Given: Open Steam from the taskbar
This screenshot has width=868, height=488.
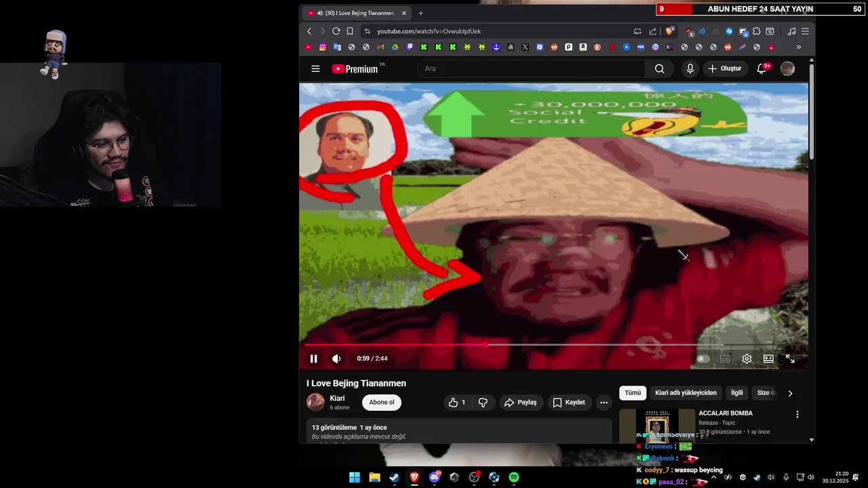Looking at the screenshot, I should 394,477.
